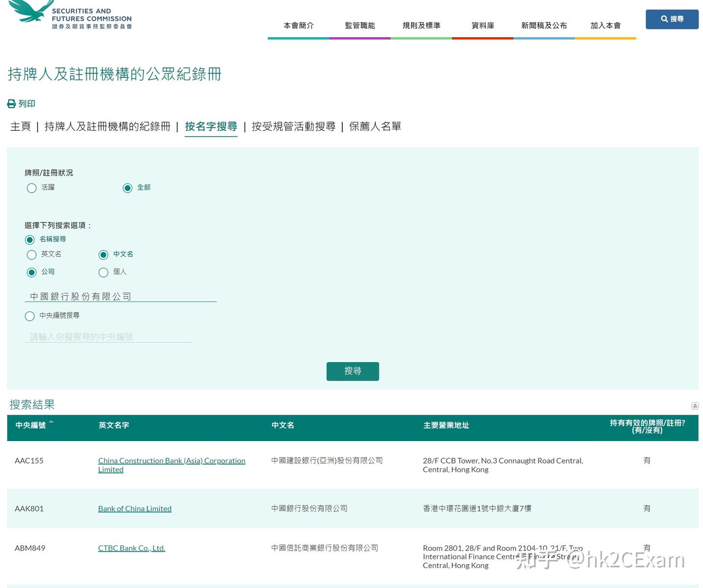Image resolution: width=703 pixels, height=588 pixels.
Task: Open the 新聞稿及公布 menu
Action: [x=544, y=25]
